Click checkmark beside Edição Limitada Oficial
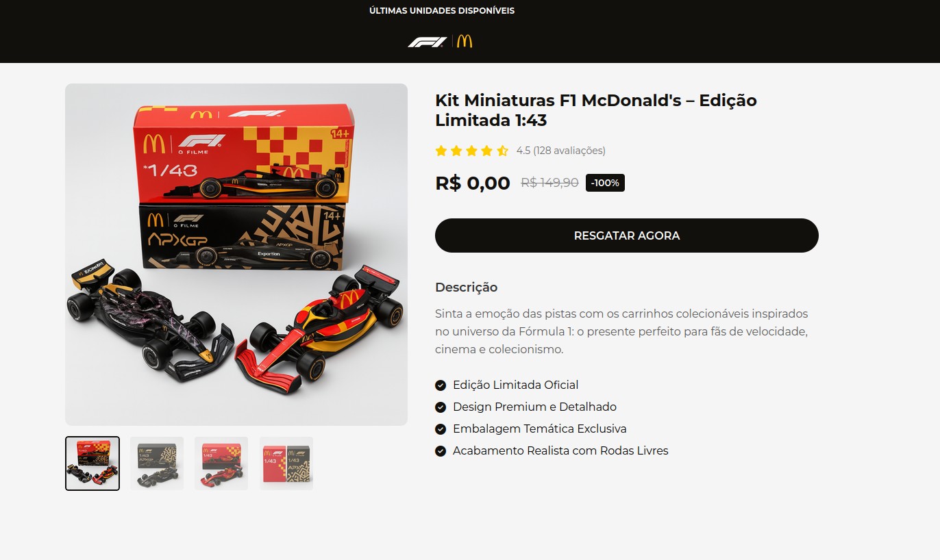940x560 pixels. pos(441,385)
